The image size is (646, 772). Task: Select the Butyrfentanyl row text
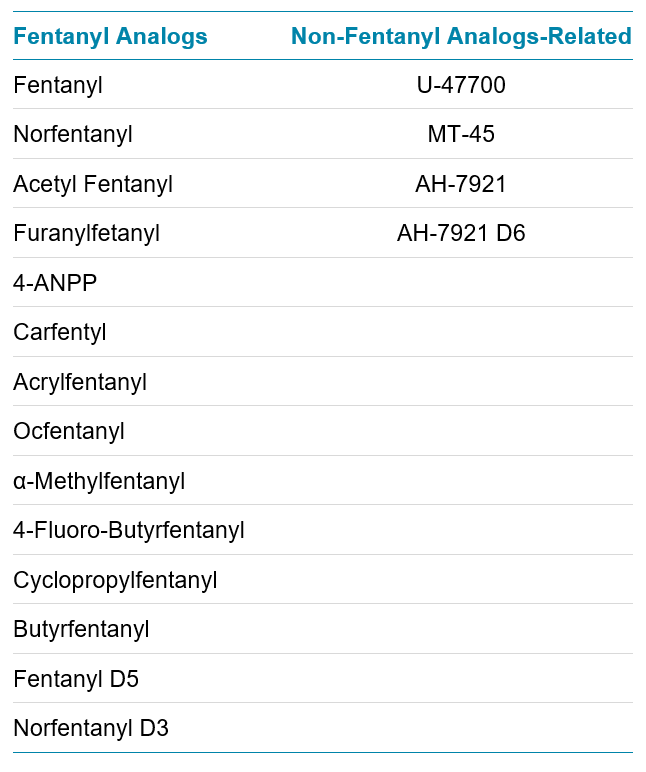click(x=81, y=630)
